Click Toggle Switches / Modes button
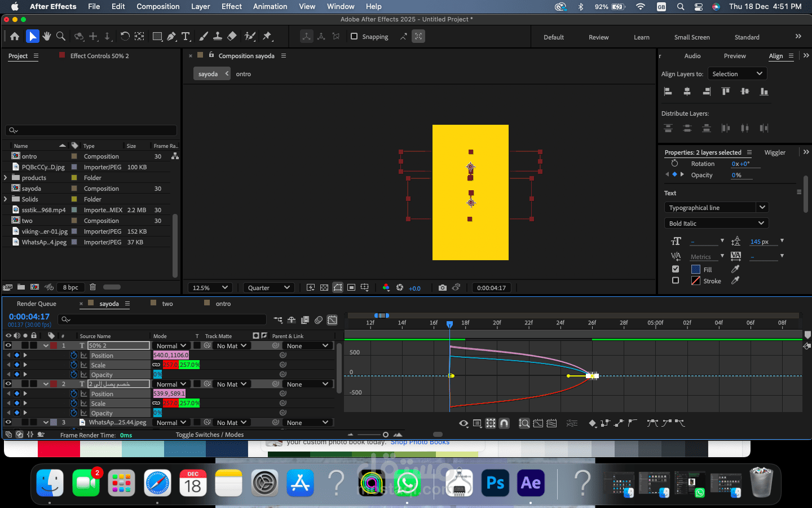Image resolution: width=812 pixels, height=508 pixels. [210, 435]
